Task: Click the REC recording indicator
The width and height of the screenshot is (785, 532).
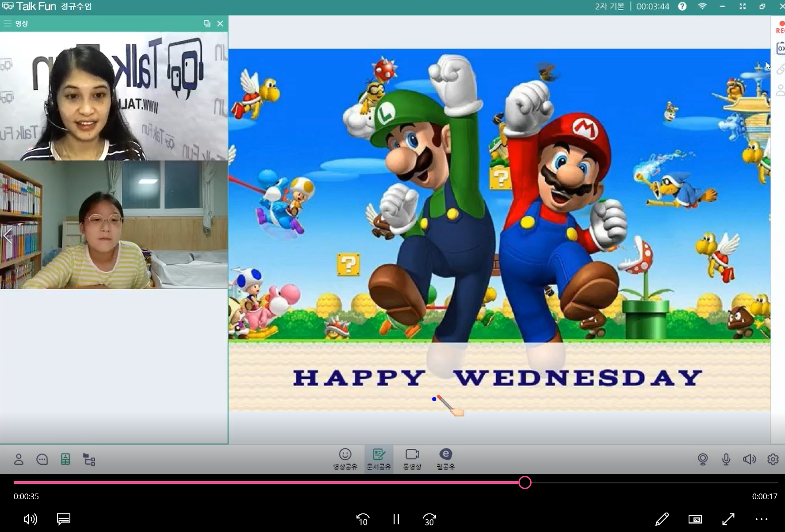Action: click(780, 27)
